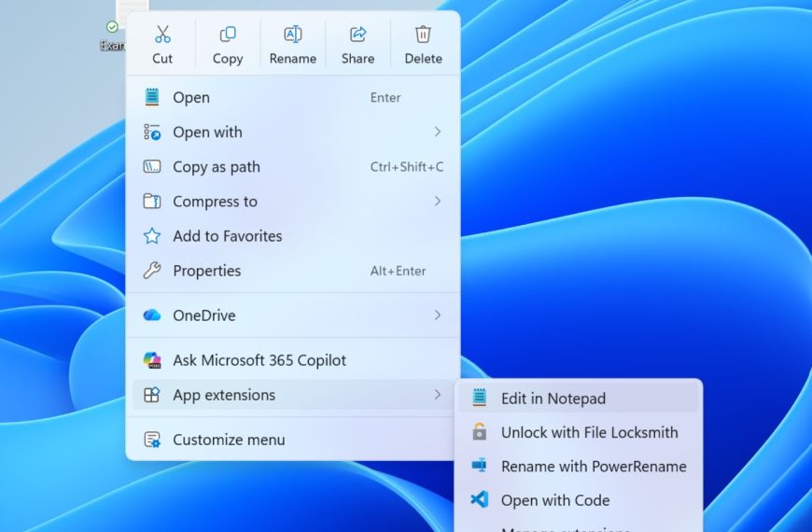
Task: Click the Microsoft 365 Copilot icon
Action: click(x=152, y=360)
